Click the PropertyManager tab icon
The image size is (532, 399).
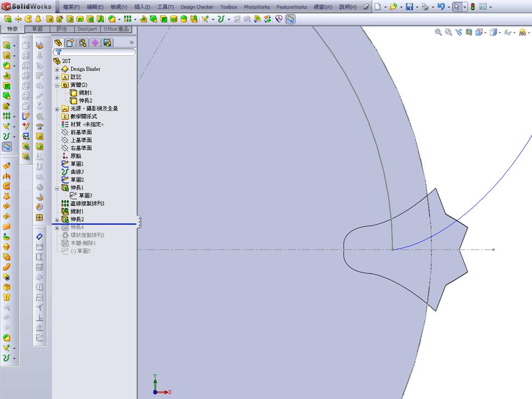coord(70,43)
